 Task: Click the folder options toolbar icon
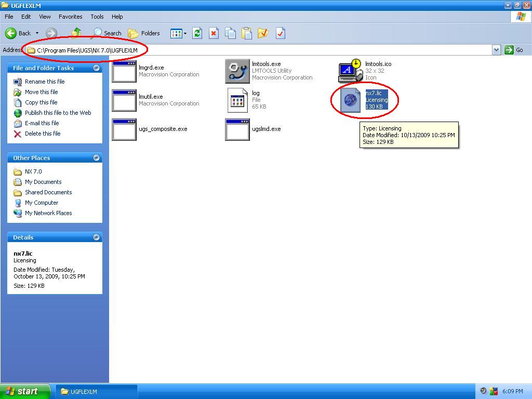tap(263, 33)
